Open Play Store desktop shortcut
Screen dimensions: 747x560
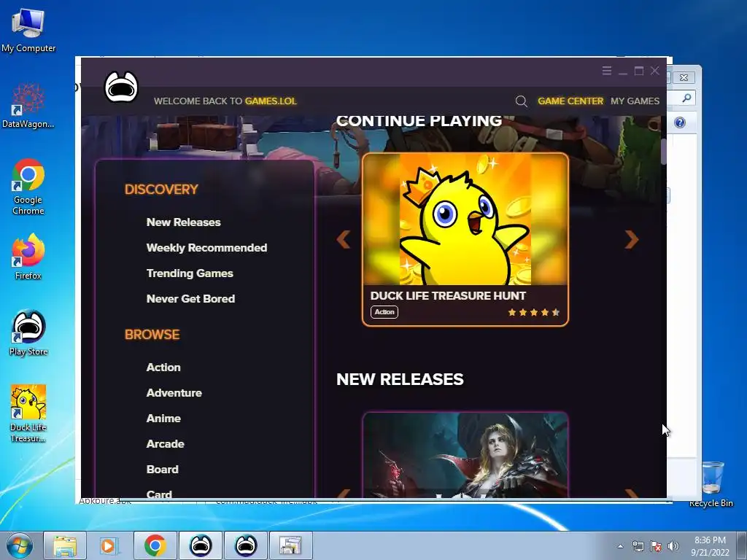tap(28, 332)
